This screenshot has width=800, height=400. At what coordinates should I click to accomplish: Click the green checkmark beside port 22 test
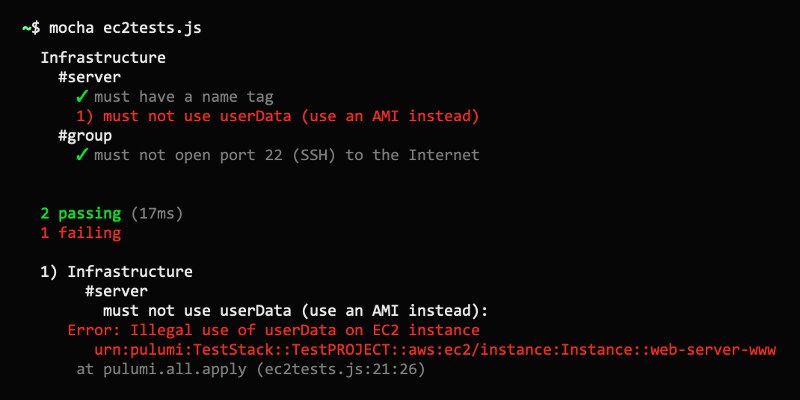click(82, 155)
